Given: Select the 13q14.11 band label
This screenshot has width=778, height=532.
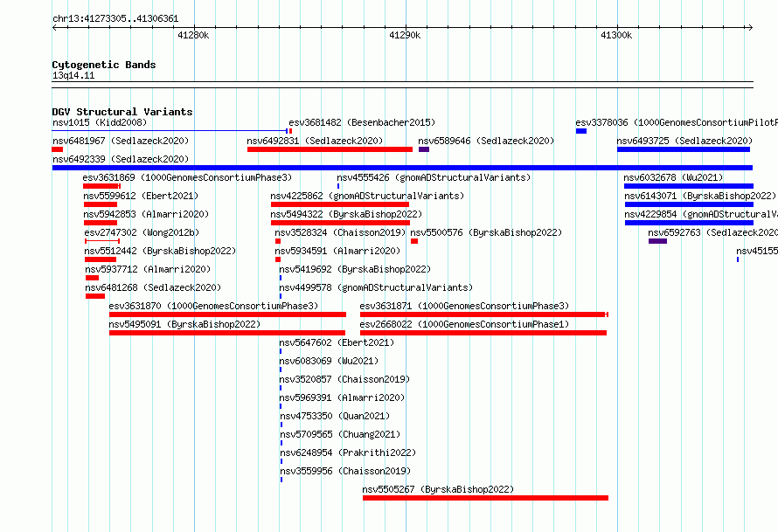Looking at the screenshot, I should 73,75.
